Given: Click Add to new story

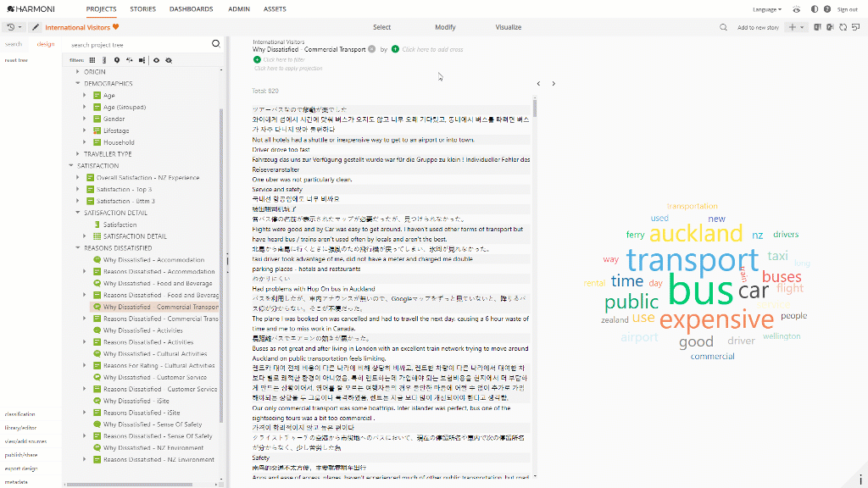Looking at the screenshot, I should point(758,27).
